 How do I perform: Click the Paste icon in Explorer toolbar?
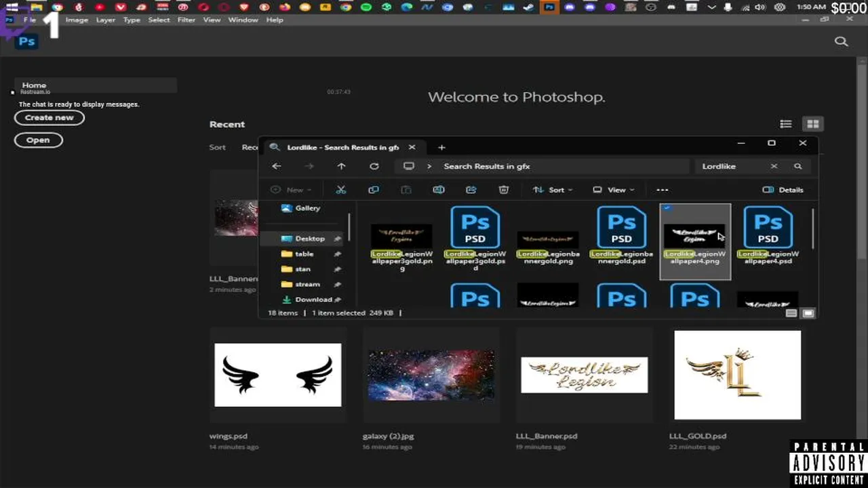[406, 190]
